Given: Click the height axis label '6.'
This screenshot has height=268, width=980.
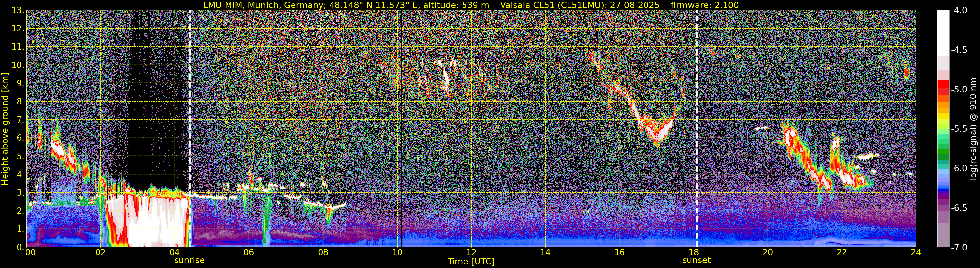Looking at the screenshot, I should click(x=20, y=138).
